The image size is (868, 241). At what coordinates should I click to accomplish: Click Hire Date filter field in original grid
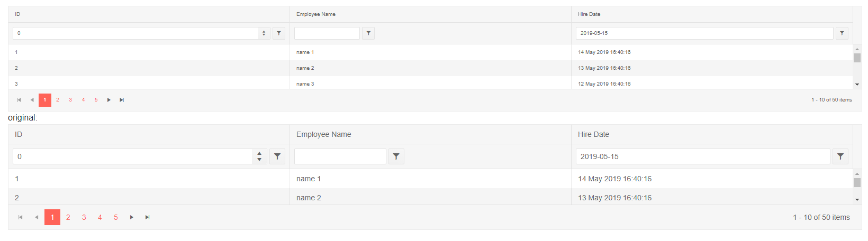tap(702, 156)
